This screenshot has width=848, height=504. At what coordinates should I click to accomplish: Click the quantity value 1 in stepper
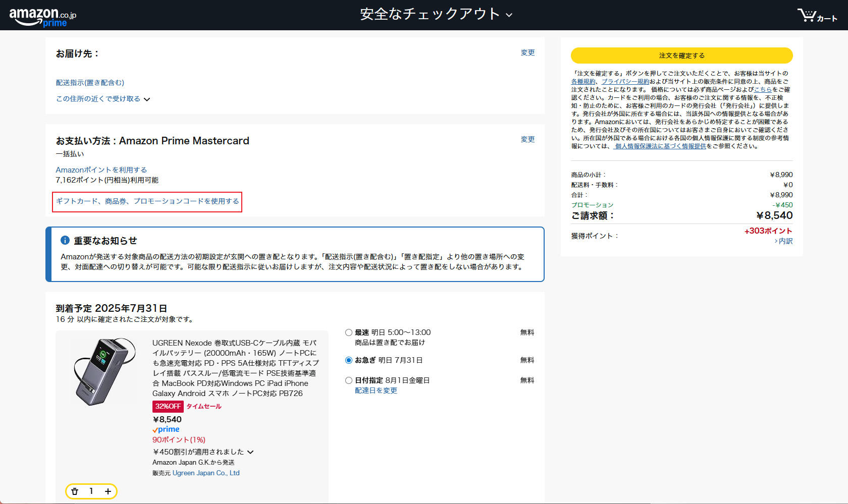[91, 491]
